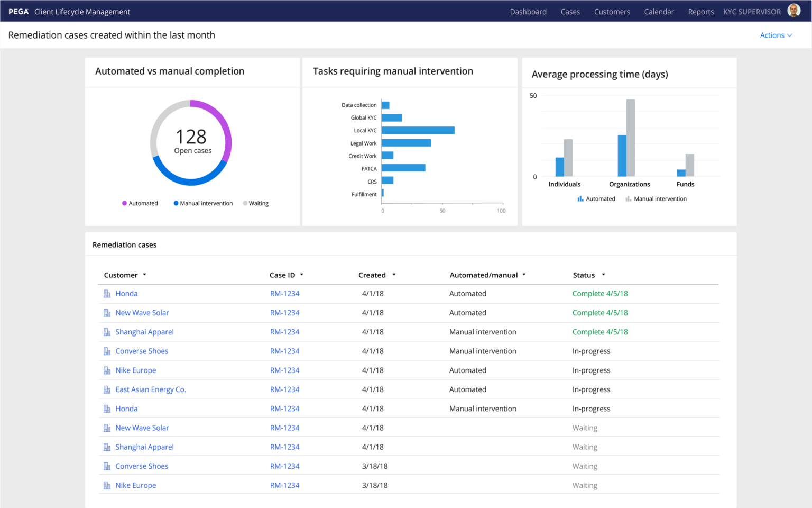Open the Actions dropdown
Screen dimensions: 812x508
point(776,35)
